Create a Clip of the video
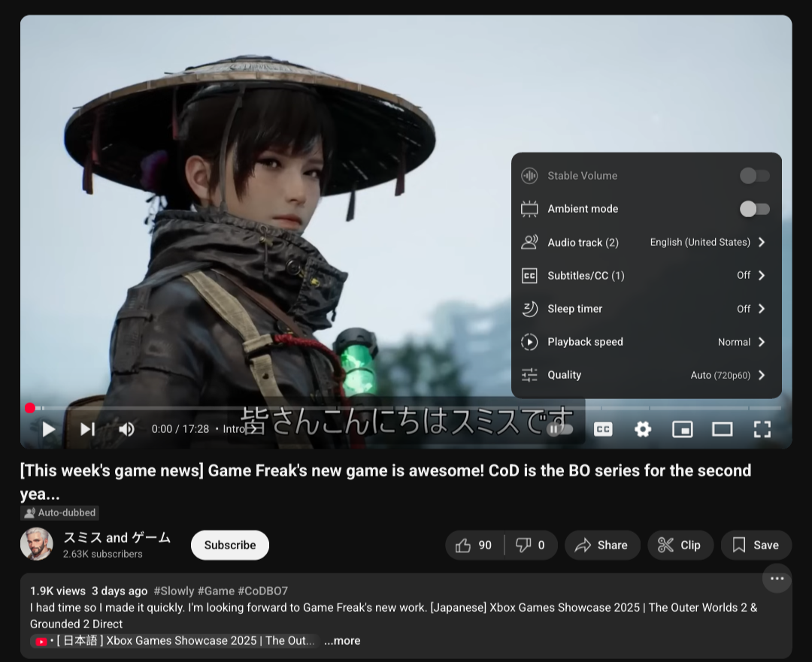 pyautogui.click(x=680, y=545)
